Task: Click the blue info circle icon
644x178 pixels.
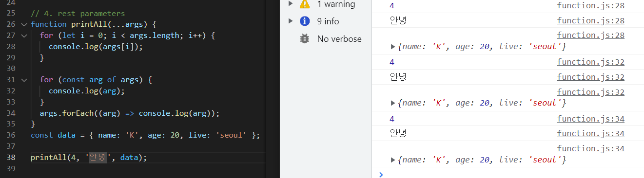Action: [x=305, y=21]
